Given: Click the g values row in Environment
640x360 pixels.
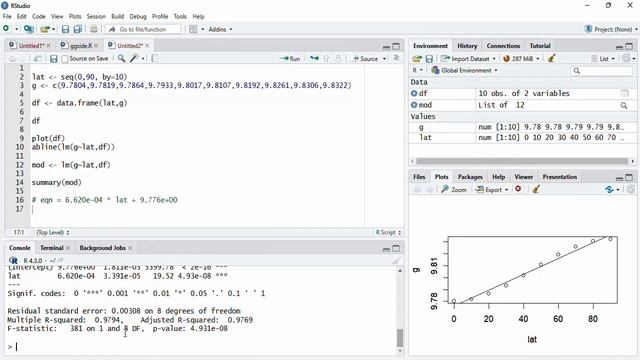Looking at the screenshot, I should coord(522,127).
